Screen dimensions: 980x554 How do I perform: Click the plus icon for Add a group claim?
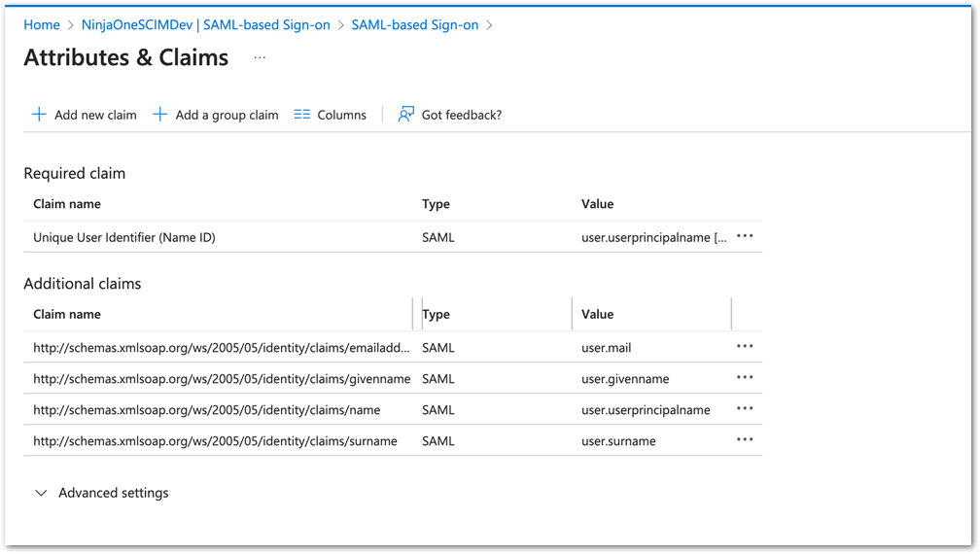[x=160, y=115]
